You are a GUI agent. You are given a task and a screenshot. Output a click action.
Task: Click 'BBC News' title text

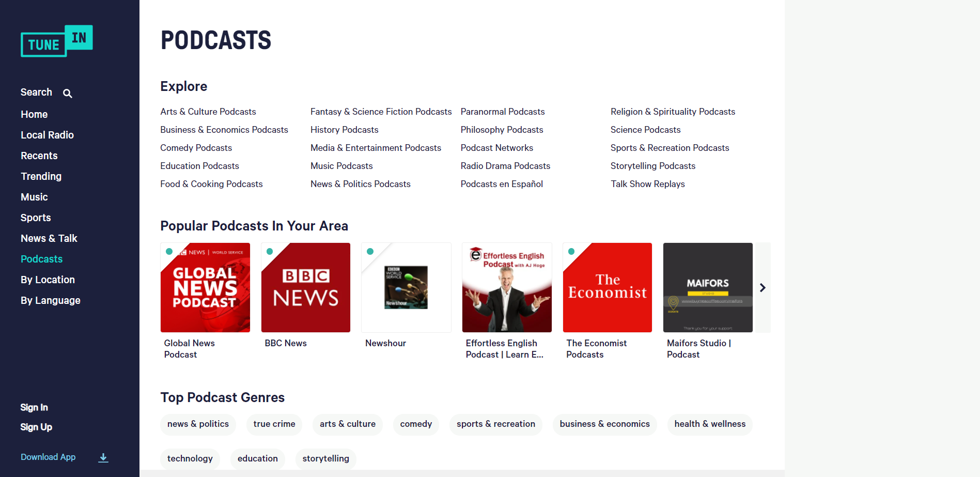[x=286, y=343]
